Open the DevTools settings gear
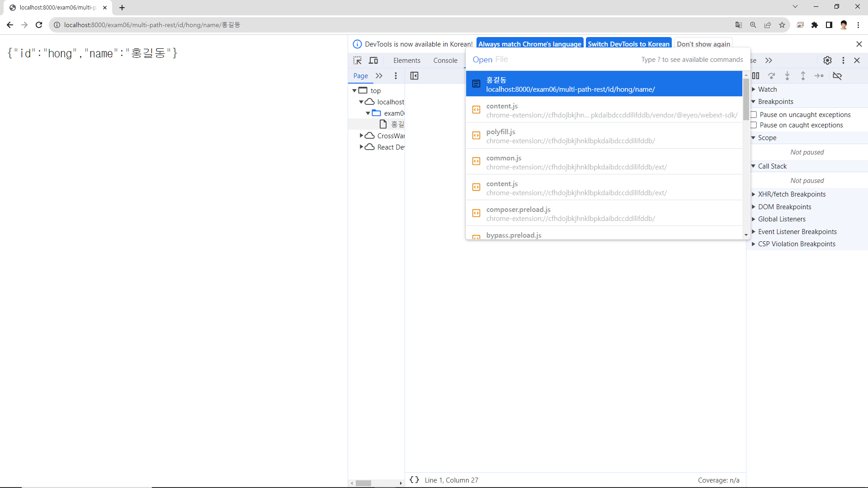868x488 pixels. 827,61
